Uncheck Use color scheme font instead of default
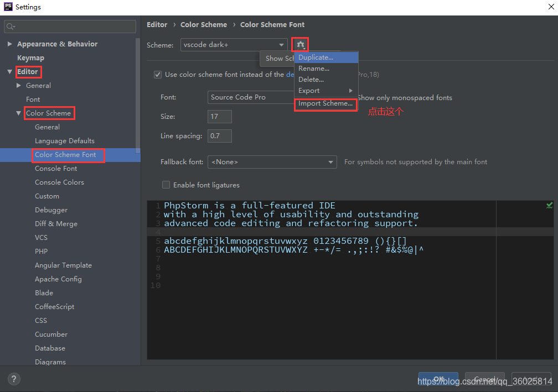The height and width of the screenshot is (392, 558). click(x=158, y=74)
